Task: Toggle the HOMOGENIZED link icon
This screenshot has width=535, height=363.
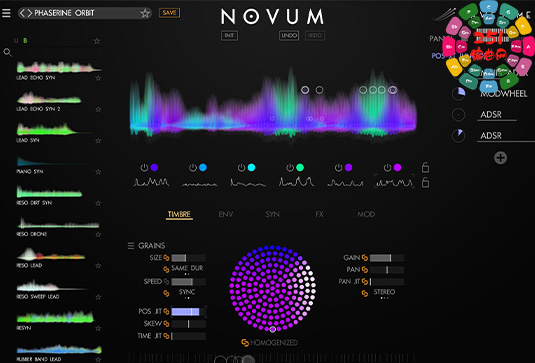Action: [245, 343]
